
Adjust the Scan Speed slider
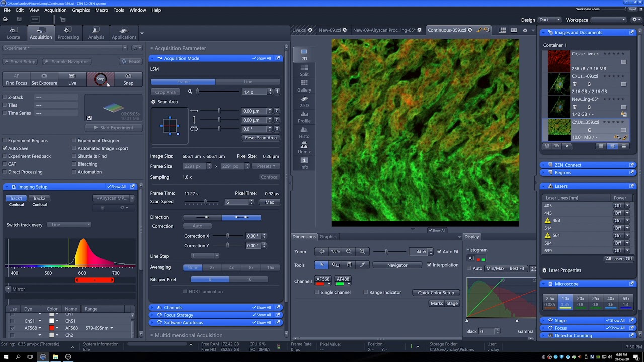coord(205,202)
